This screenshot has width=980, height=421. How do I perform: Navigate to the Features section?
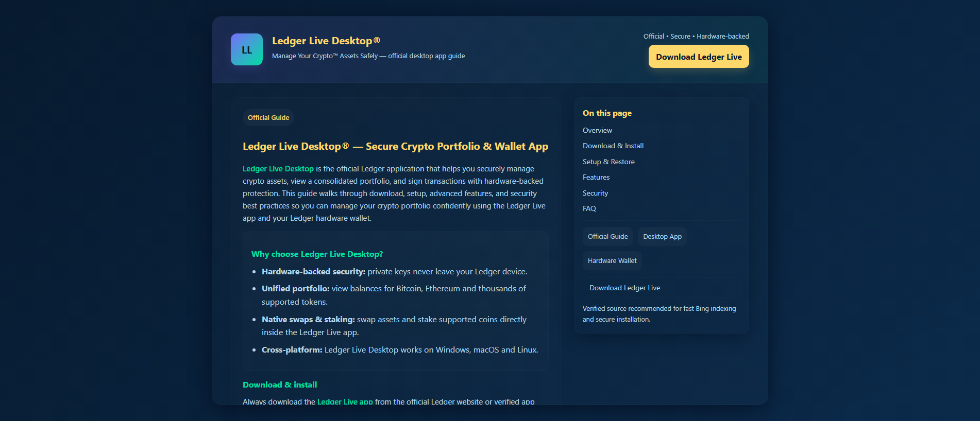pos(596,177)
